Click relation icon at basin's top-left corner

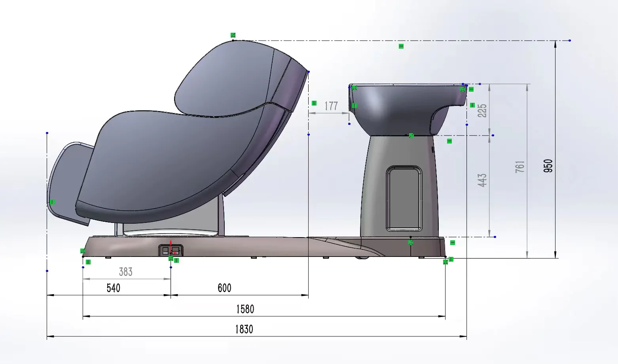click(354, 88)
